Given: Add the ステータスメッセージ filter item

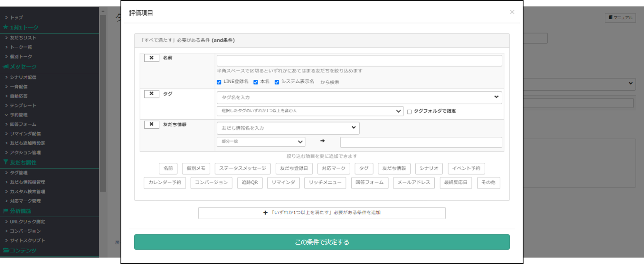Looking at the screenshot, I should pos(242,168).
